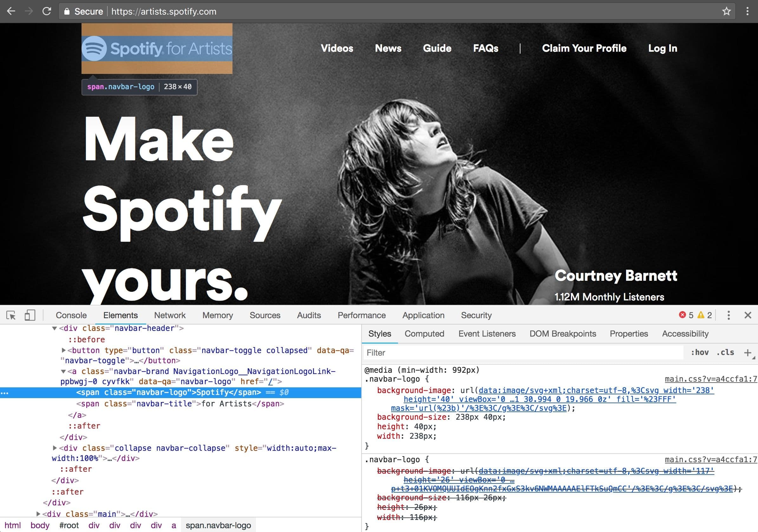Select the inspect element picker tool
This screenshot has width=758, height=532.
[x=11, y=315]
